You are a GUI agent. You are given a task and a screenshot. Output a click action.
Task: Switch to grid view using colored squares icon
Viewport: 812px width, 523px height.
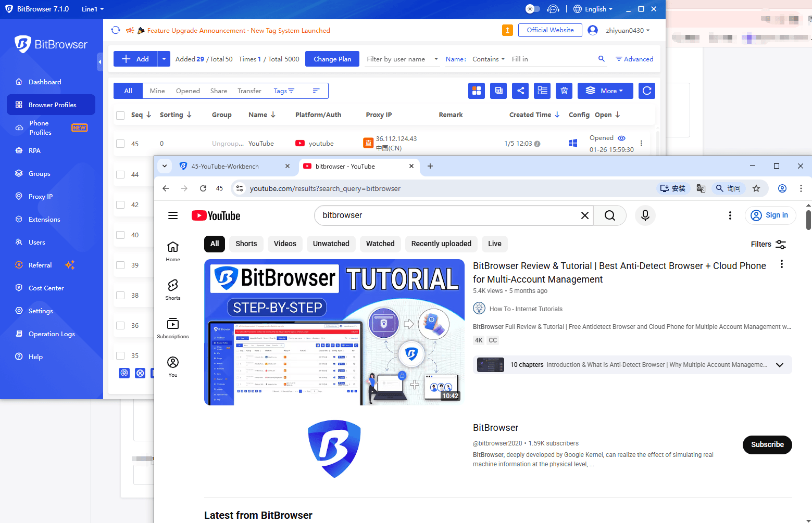pyautogui.click(x=476, y=91)
